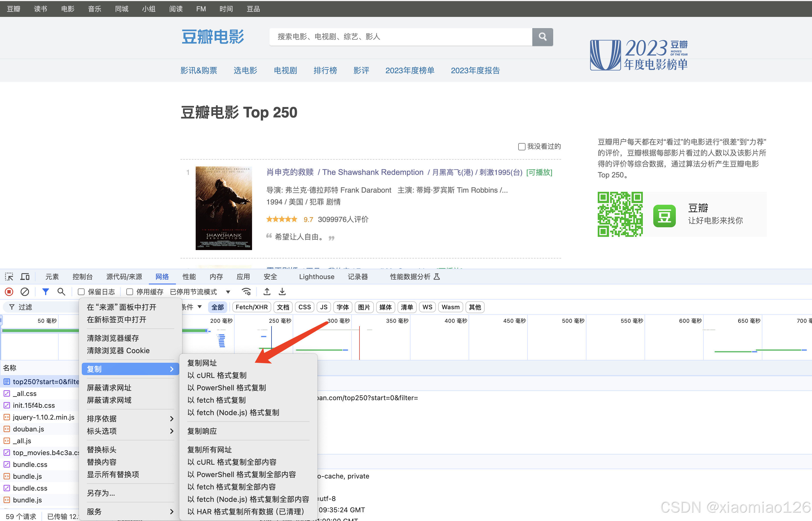Open network conditions wifi-gear icon
The height and width of the screenshot is (521, 812).
pyautogui.click(x=246, y=292)
